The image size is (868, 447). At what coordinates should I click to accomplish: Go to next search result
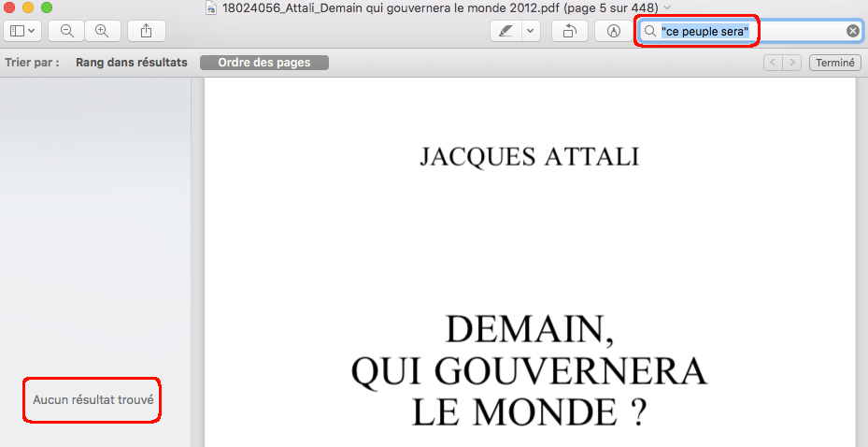click(x=792, y=63)
